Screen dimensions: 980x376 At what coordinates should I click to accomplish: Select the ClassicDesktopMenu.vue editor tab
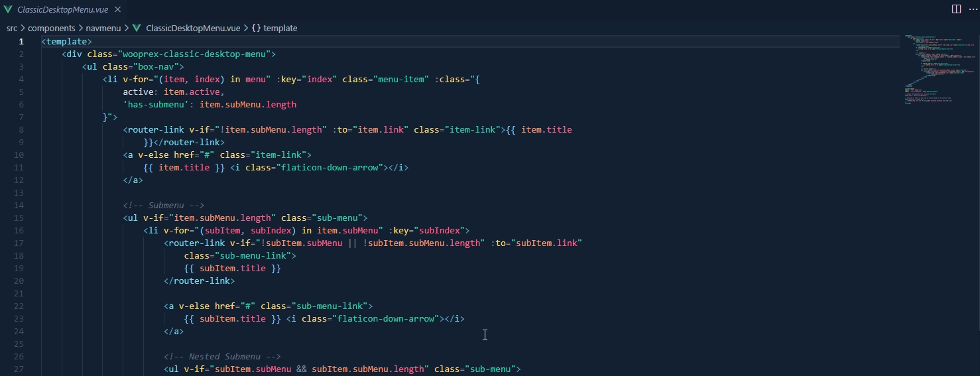62,10
